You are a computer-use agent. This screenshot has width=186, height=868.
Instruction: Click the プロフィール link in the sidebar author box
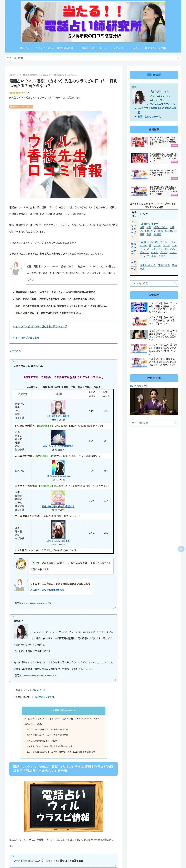coord(168,104)
